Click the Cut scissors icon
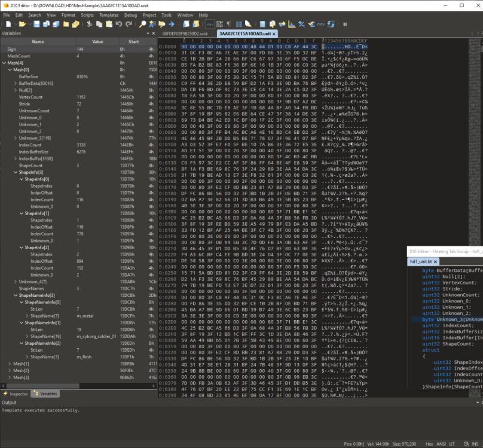The height and width of the screenshot is (448, 483). pos(89,24)
